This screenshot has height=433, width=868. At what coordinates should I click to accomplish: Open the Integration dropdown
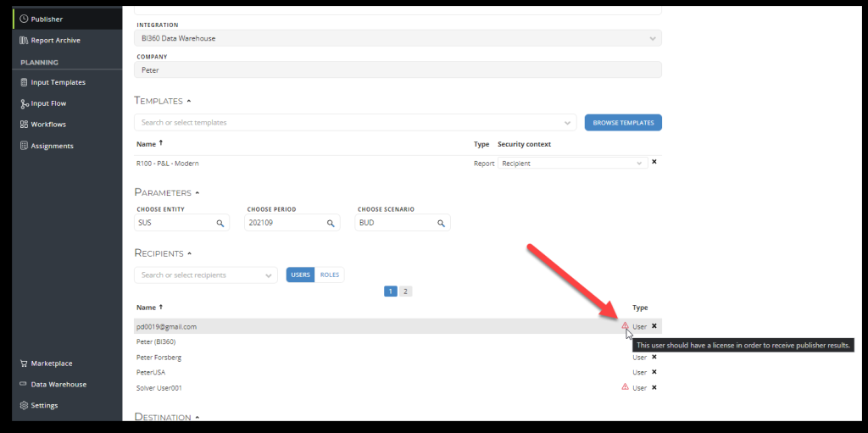pyautogui.click(x=652, y=38)
